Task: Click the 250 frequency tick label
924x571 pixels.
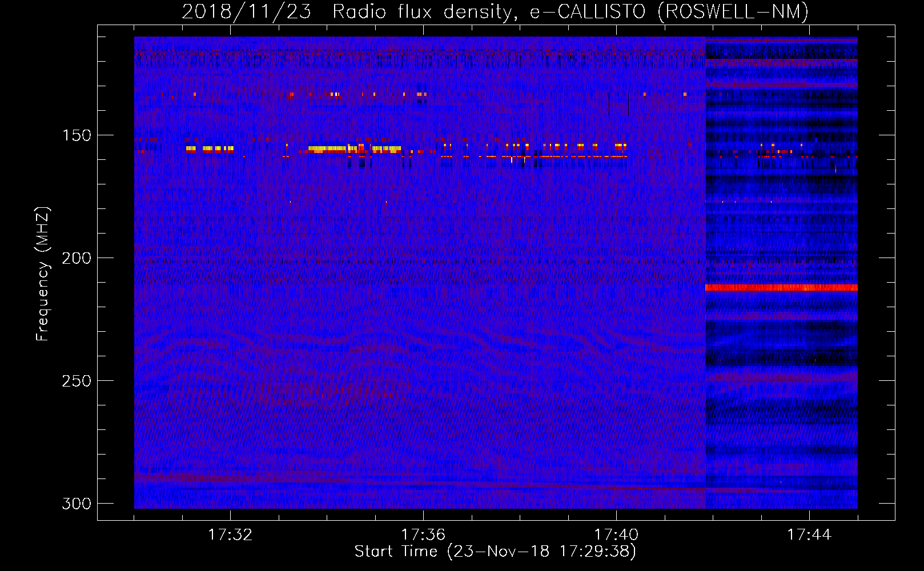Action: coord(77,381)
